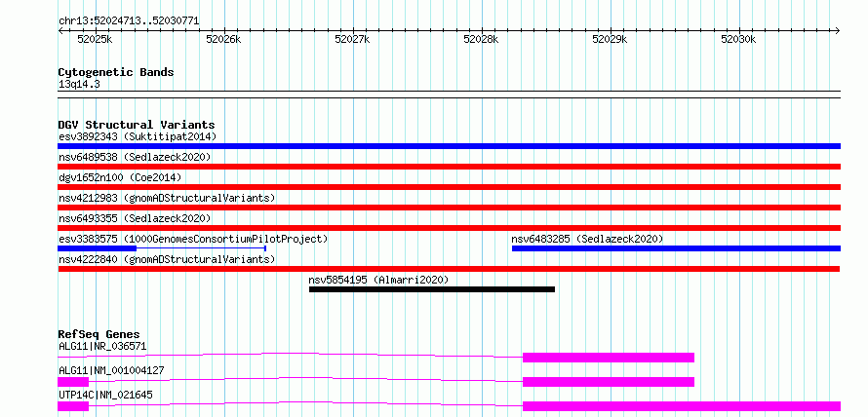The image size is (868, 417).
Task: Open the nsv5854195 (Almarri2020) label
Action: [378, 280]
